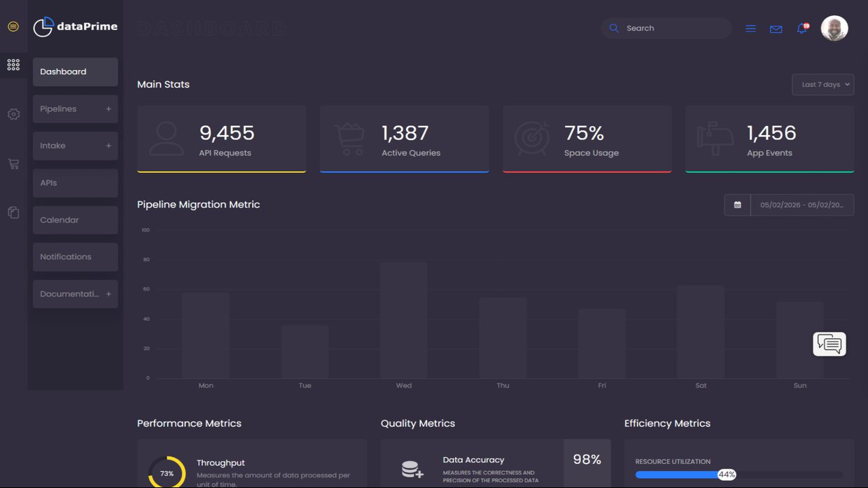The image size is (868, 488).
Task: Click the cart icon on the Active Queries card
Action: (349, 139)
